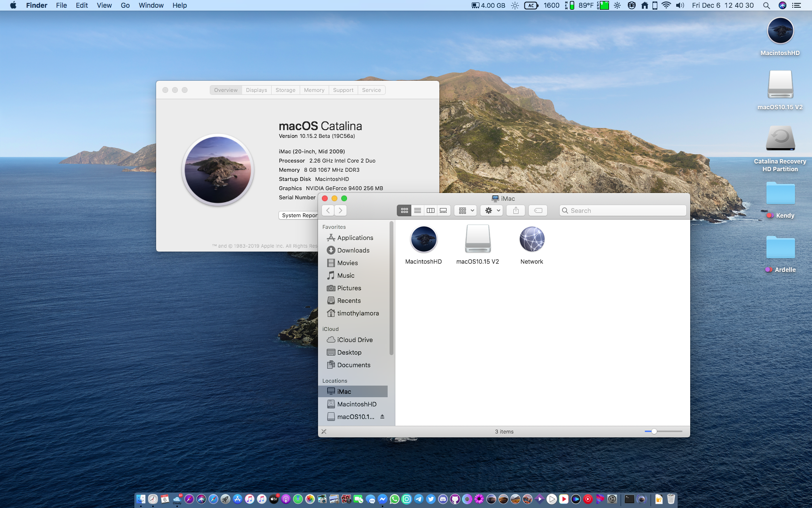Switch Finder to icon view
The width and height of the screenshot is (812, 508).
point(404,210)
